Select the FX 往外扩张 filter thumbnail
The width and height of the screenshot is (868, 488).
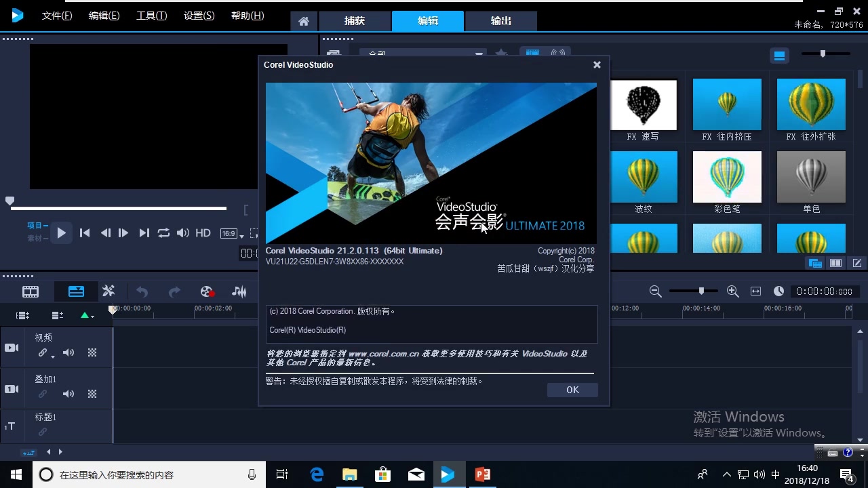(811, 105)
